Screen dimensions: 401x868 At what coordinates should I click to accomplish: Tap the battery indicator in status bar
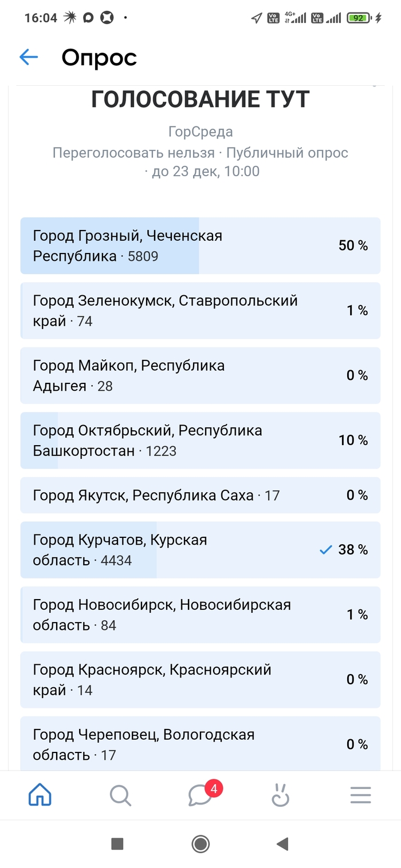coord(359,18)
